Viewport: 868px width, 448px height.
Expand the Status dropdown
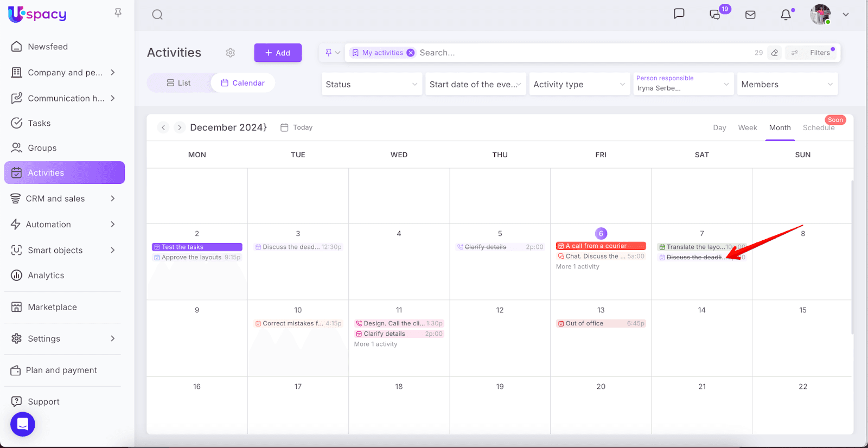point(372,84)
